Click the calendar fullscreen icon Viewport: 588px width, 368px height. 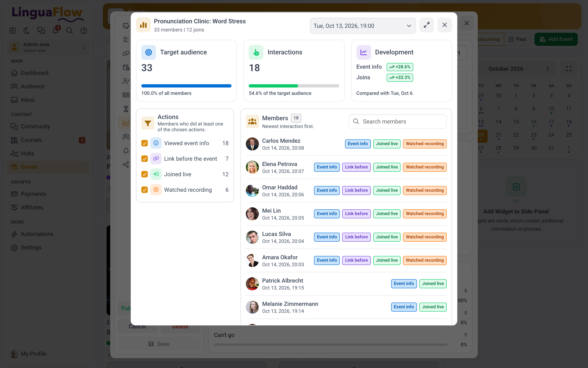click(x=569, y=69)
